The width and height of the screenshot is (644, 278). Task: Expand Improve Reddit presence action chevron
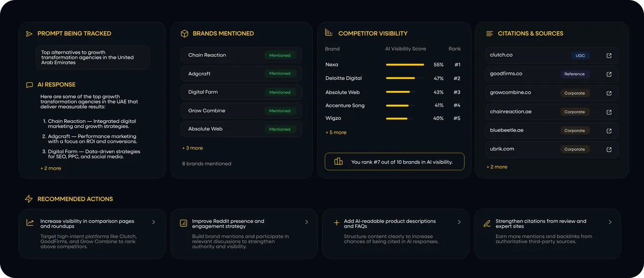pos(306,222)
